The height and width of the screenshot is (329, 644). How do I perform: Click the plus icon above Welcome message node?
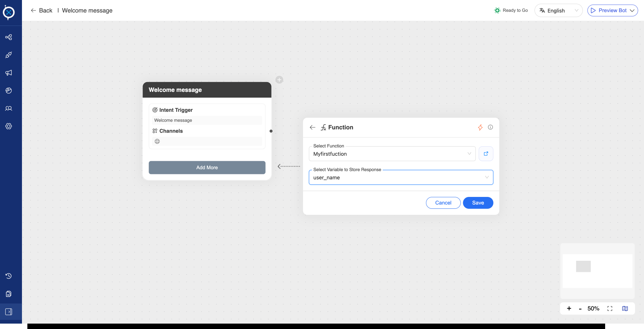(x=279, y=80)
